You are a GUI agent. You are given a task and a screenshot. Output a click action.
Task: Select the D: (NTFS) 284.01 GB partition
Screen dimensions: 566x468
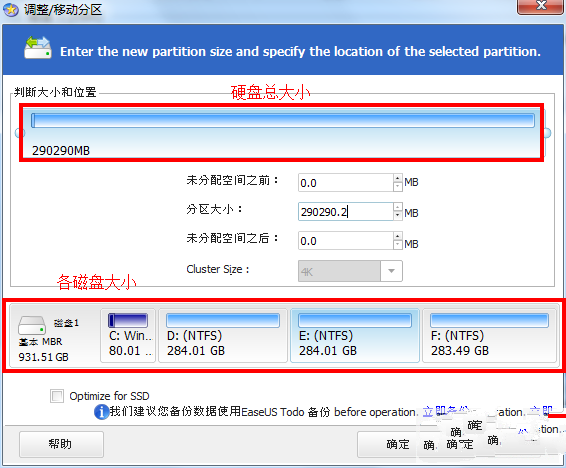pos(223,335)
